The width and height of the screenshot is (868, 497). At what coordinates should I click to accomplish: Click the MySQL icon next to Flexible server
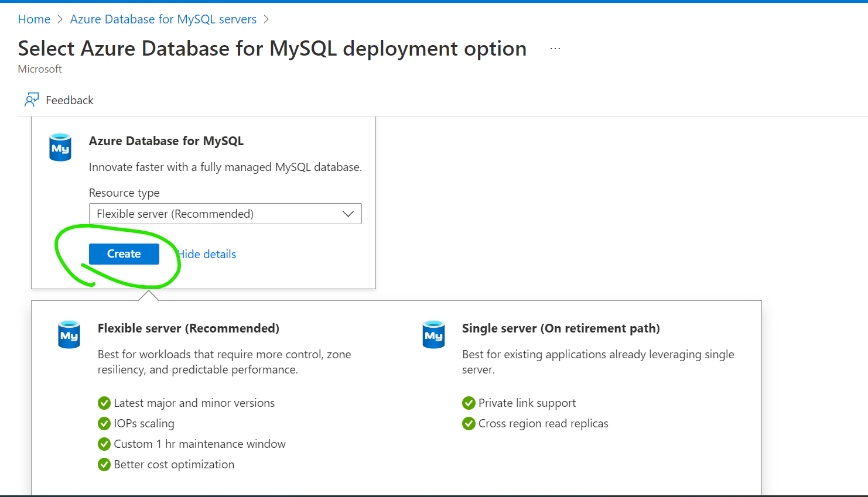[x=69, y=334]
